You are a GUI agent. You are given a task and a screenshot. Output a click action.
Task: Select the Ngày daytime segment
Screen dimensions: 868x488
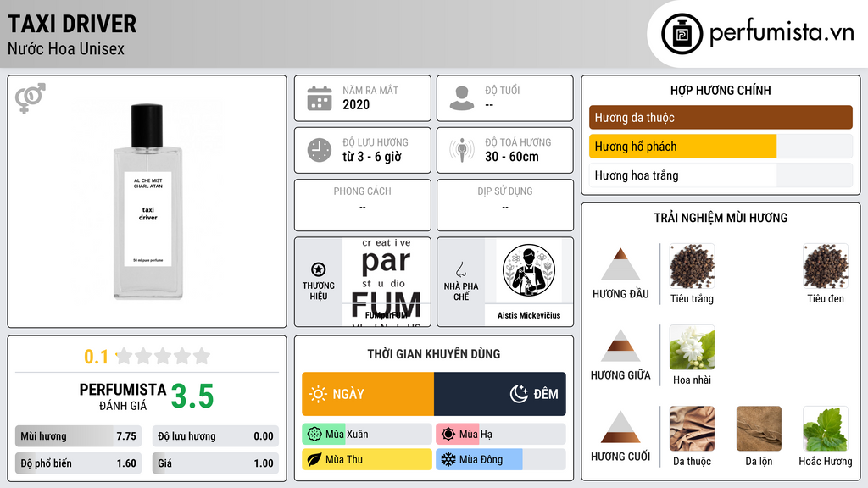point(368,394)
